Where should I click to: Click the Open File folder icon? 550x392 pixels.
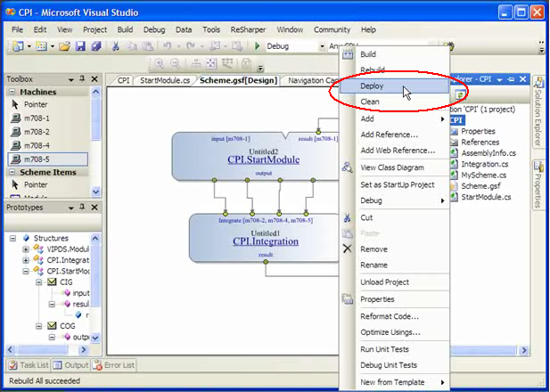click(x=64, y=46)
